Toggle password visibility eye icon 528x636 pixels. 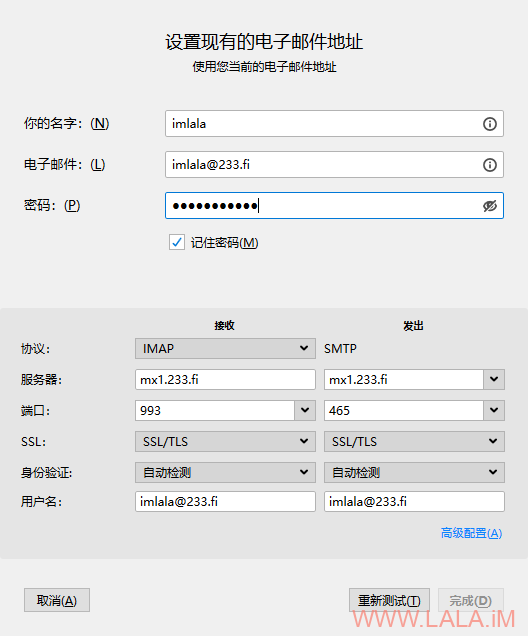click(x=489, y=206)
